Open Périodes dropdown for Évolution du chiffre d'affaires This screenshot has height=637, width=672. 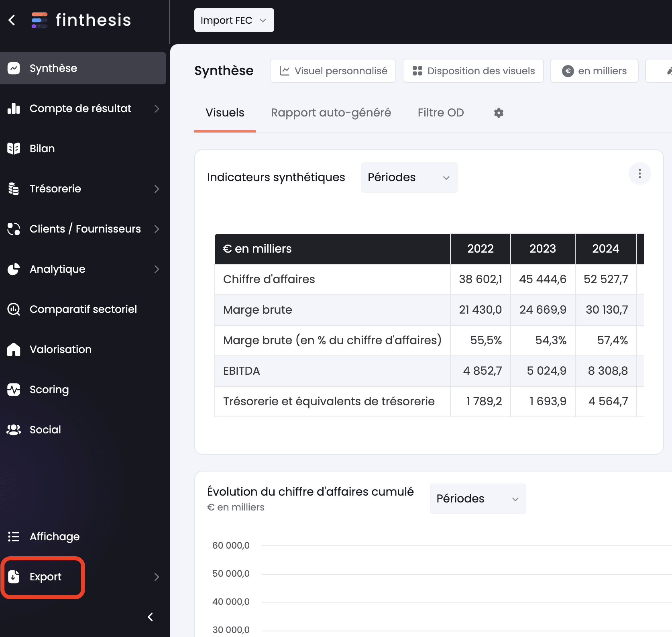[478, 499]
